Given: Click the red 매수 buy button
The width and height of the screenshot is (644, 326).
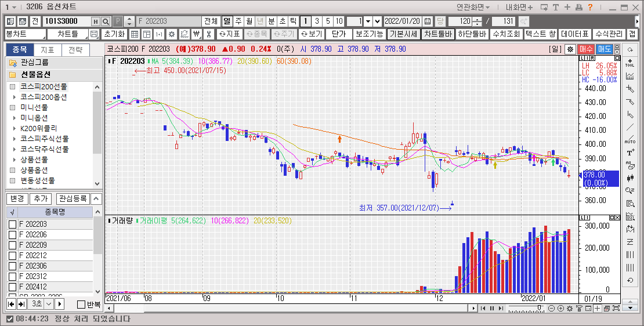Looking at the screenshot, I should point(586,49).
